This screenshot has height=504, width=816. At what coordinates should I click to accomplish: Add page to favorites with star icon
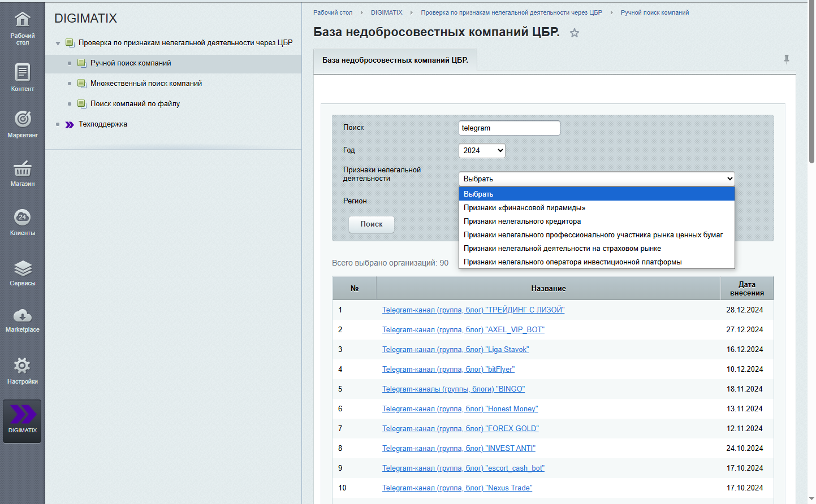tap(575, 33)
